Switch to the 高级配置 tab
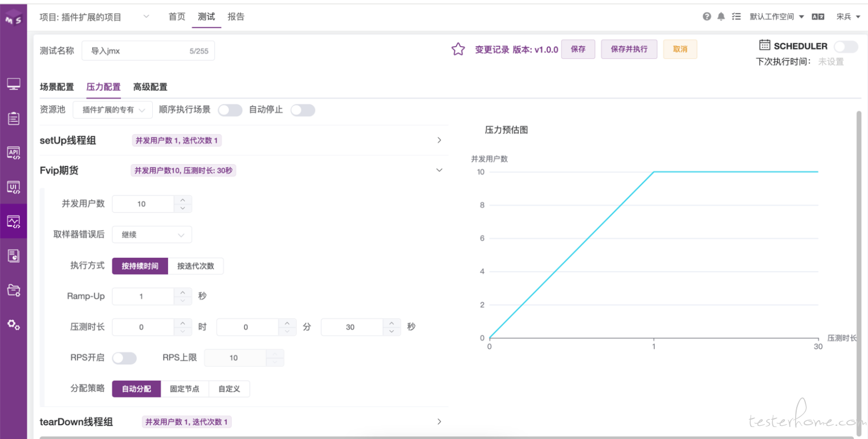 (150, 87)
